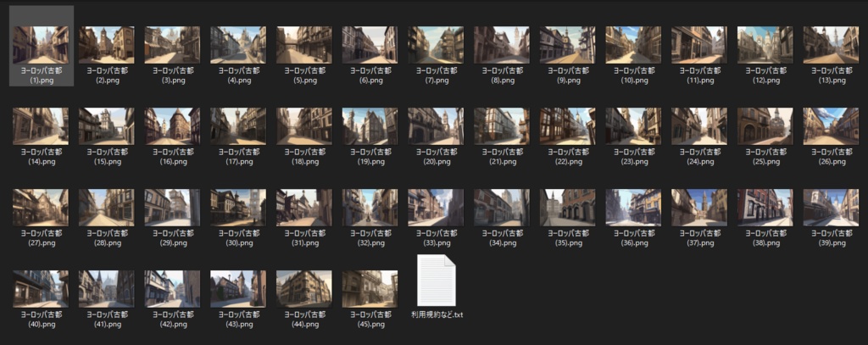Click the file name text ヨーロッパ古都 (43).png
The image size is (868, 345).
238,320
